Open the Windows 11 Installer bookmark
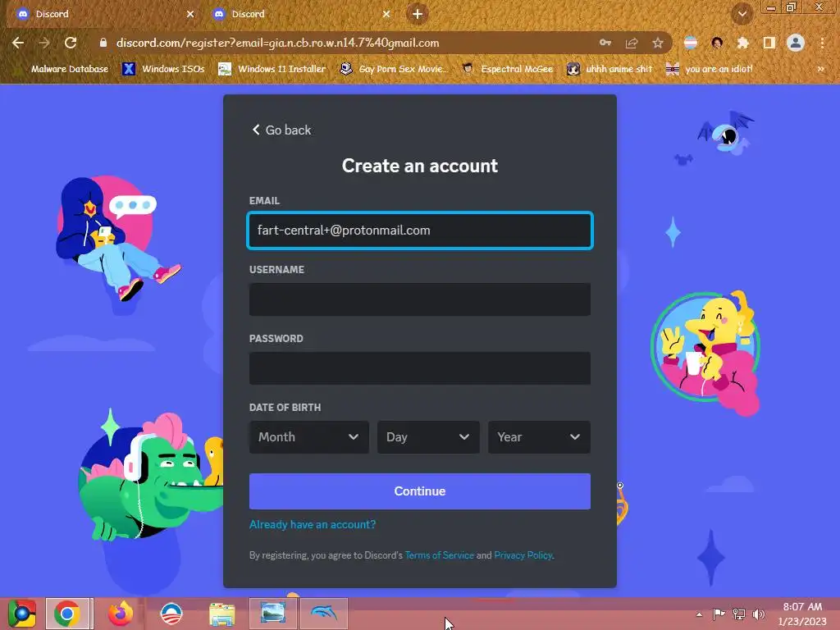Image resolution: width=840 pixels, height=630 pixels. pyautogui.click(x=272, y=69)
